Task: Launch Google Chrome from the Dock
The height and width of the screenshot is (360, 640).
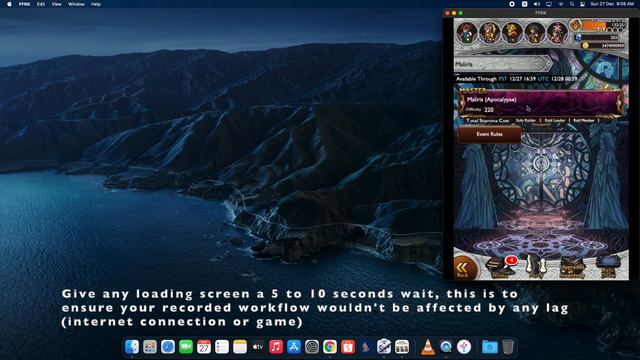Action: click(x=330, y=347)
